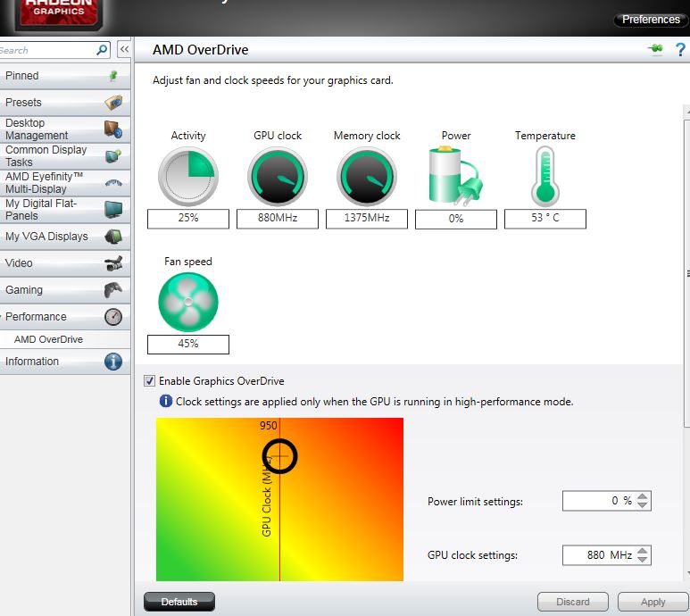
Task: Click the circular handle on the clock heat map
Action: [x=280, y=456]
